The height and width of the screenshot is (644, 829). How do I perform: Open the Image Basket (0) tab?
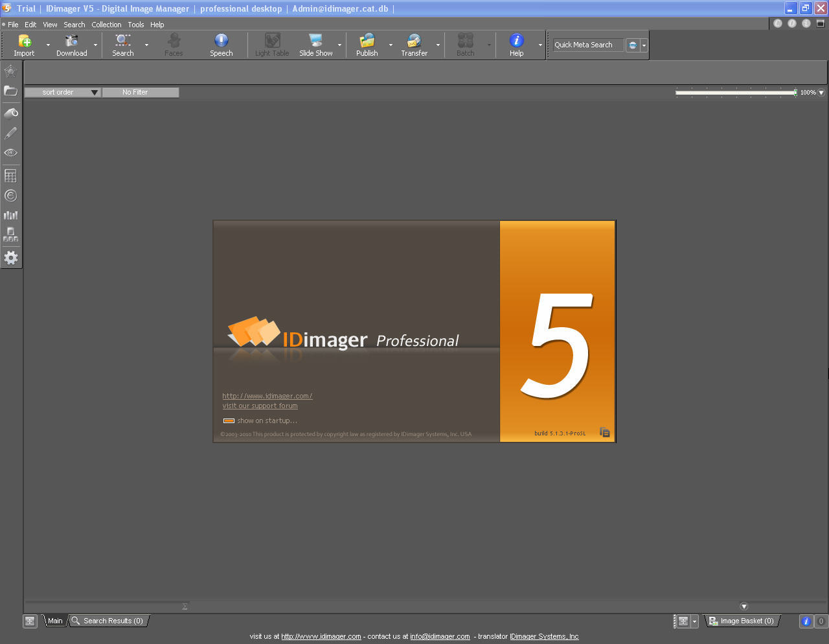coord(742,621)
